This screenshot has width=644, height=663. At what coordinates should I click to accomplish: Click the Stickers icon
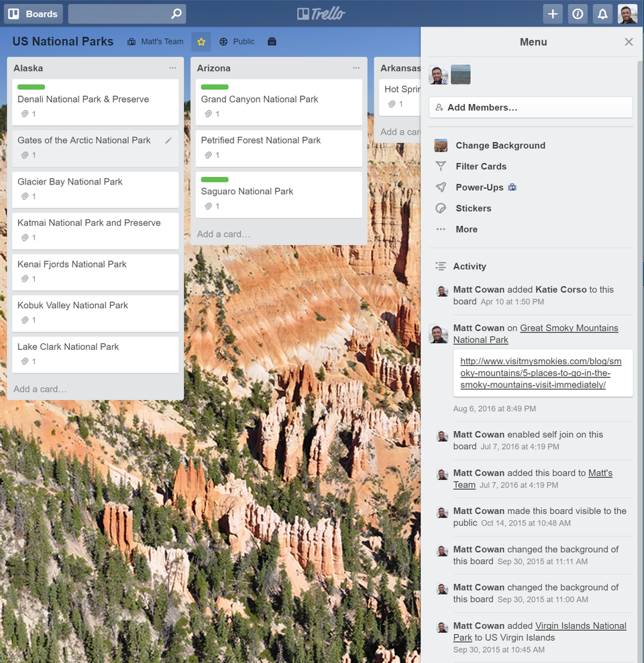point(441,208)
